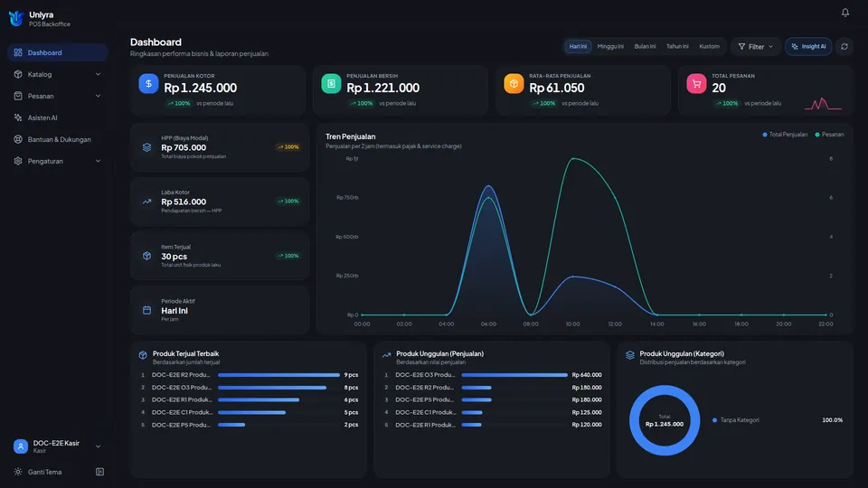Click the Total Pesanan sparkline chart
The height and width of the screenshot is (488, 868).
pyautogui.click(x=823, y=103)
